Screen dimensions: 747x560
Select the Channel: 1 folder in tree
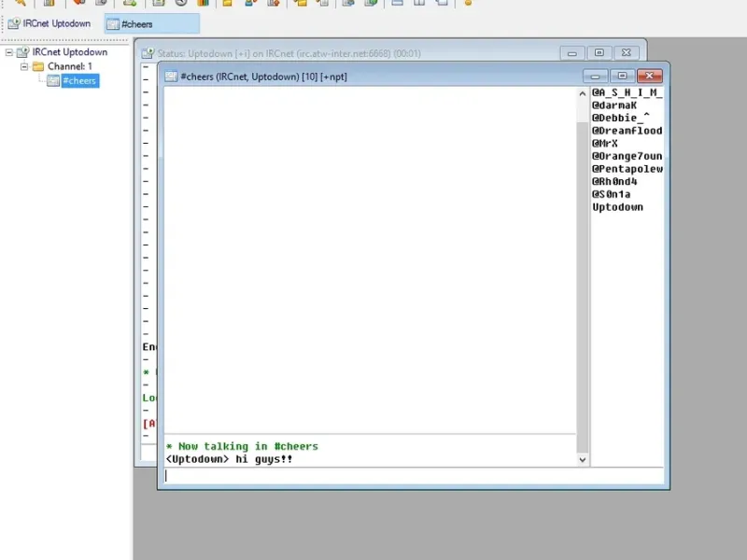pyautogui.click(x=69, y=66)
